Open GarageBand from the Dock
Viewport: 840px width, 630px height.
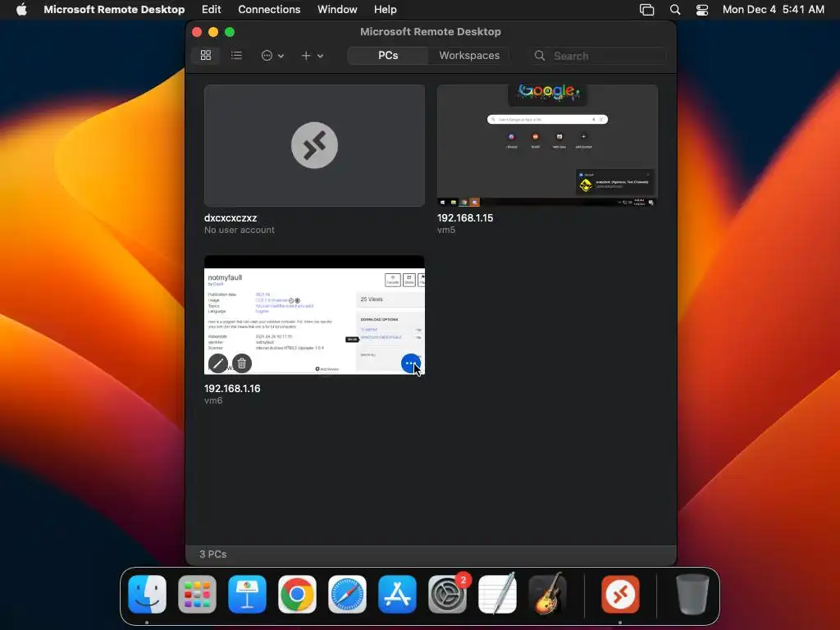click(x=547, y=594)
